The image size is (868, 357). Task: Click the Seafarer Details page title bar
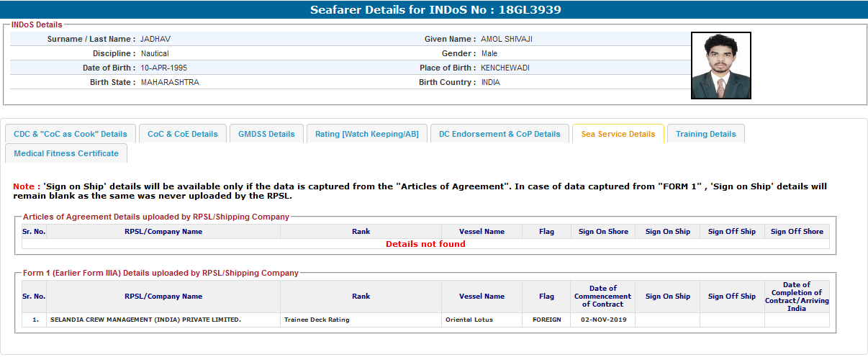click(434, 10)
